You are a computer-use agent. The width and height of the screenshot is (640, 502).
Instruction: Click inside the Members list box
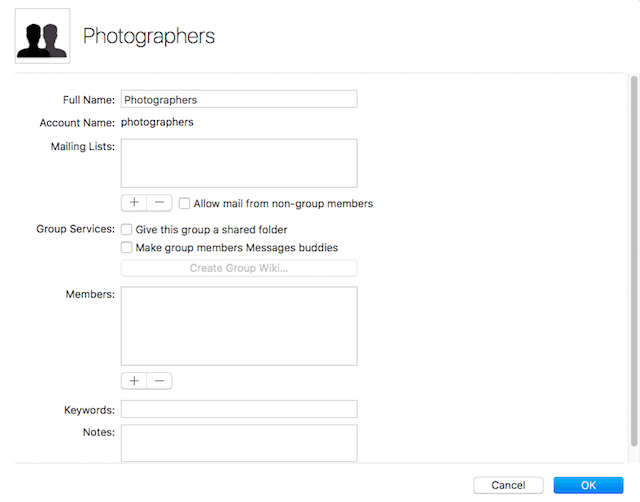238,326
